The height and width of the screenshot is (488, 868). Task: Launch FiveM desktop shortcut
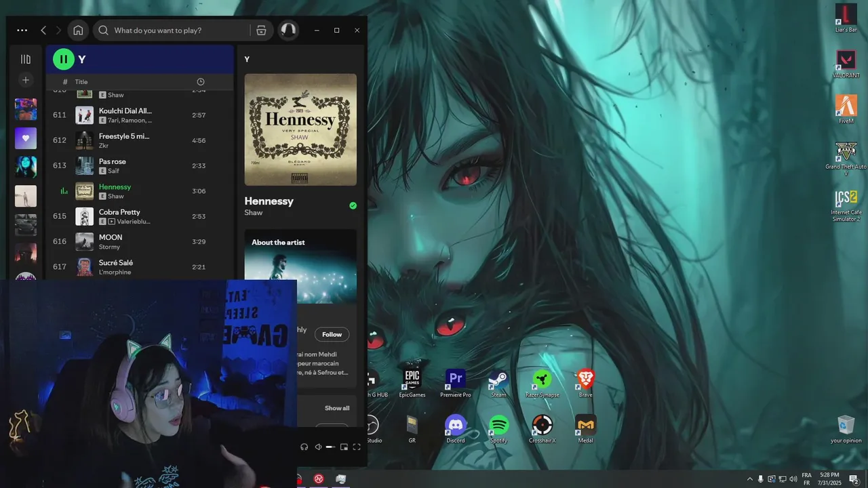coord(846,109)
